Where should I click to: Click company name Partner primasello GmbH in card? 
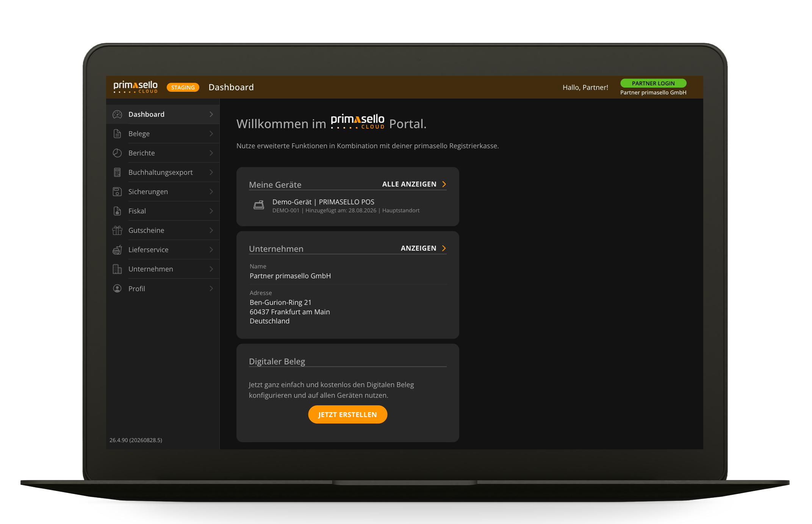pyautogui.click(x=290, y=276)
